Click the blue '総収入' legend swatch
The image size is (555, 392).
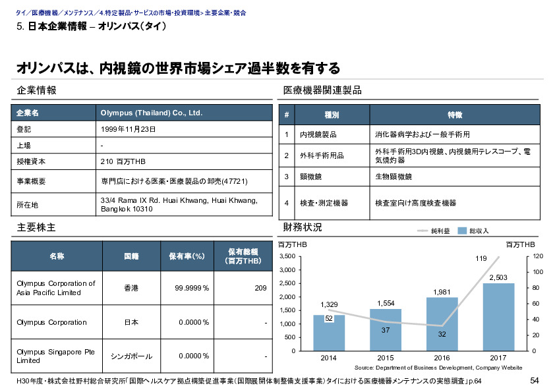(x=462, y=231)
